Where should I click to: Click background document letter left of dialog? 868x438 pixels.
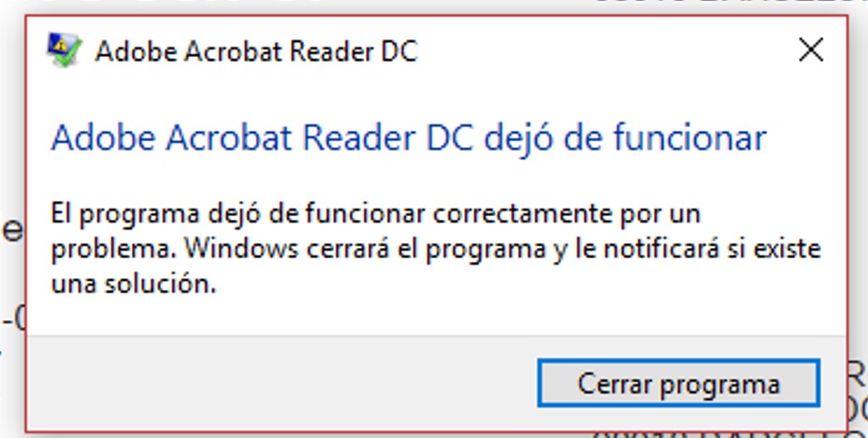click(11, 230)
